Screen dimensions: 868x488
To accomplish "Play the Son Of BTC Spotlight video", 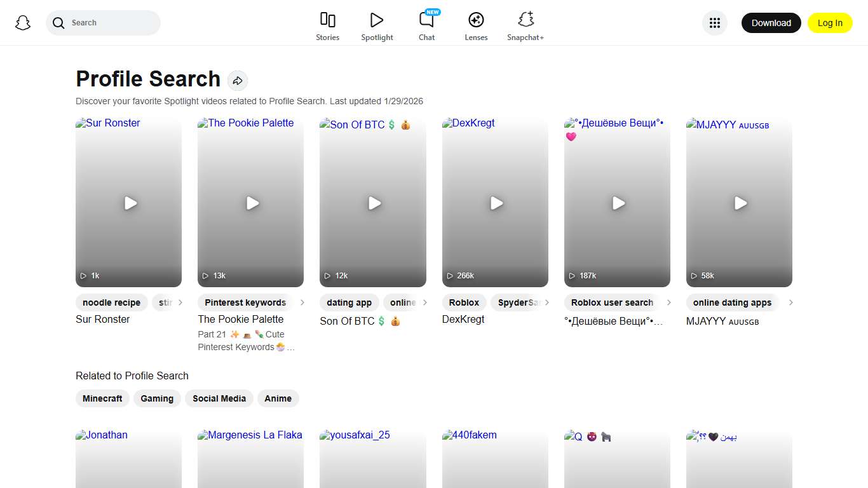I will pyautogui.click(x=373, y=203).
